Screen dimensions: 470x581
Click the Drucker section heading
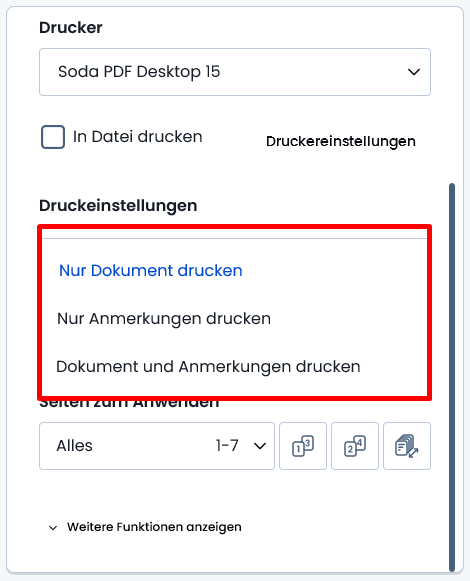71,27
